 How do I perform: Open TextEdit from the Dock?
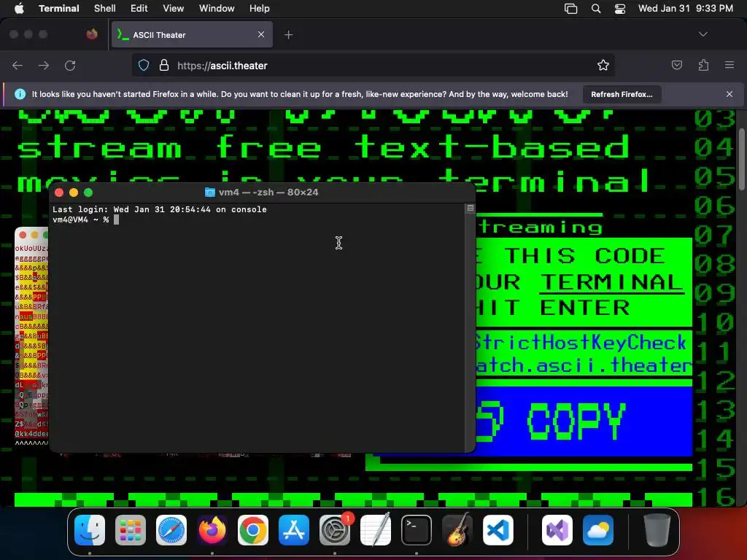coord(376,530)
